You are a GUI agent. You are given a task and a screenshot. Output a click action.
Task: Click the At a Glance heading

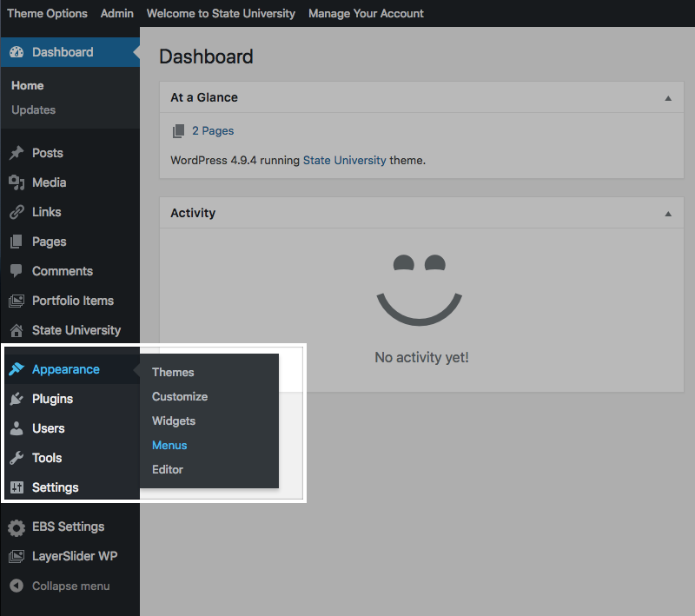pyautogui.click(x=204, y=97)
